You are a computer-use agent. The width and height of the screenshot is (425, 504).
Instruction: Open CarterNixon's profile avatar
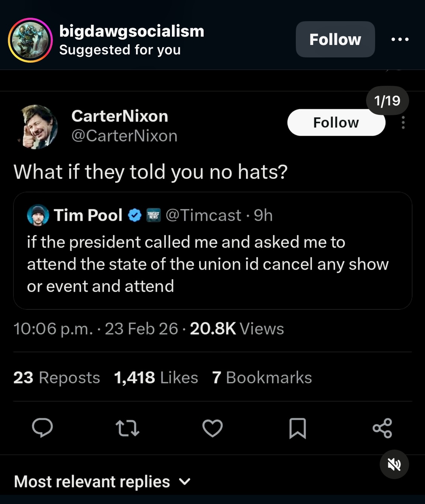(38, 127)
